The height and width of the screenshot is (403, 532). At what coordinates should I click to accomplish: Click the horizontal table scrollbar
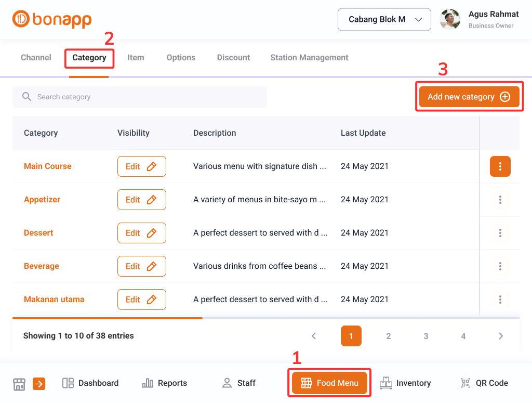point(107,318)
